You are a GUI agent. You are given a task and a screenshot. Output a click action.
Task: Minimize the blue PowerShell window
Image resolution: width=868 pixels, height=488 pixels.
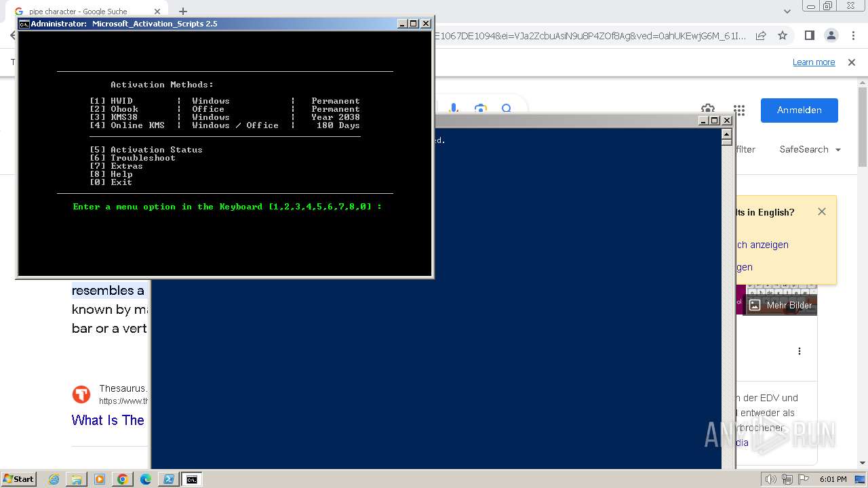coord(704,121)
